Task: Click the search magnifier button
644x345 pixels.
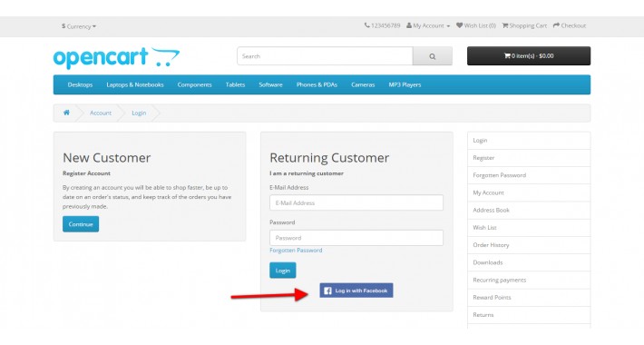Action: point(433,56)
